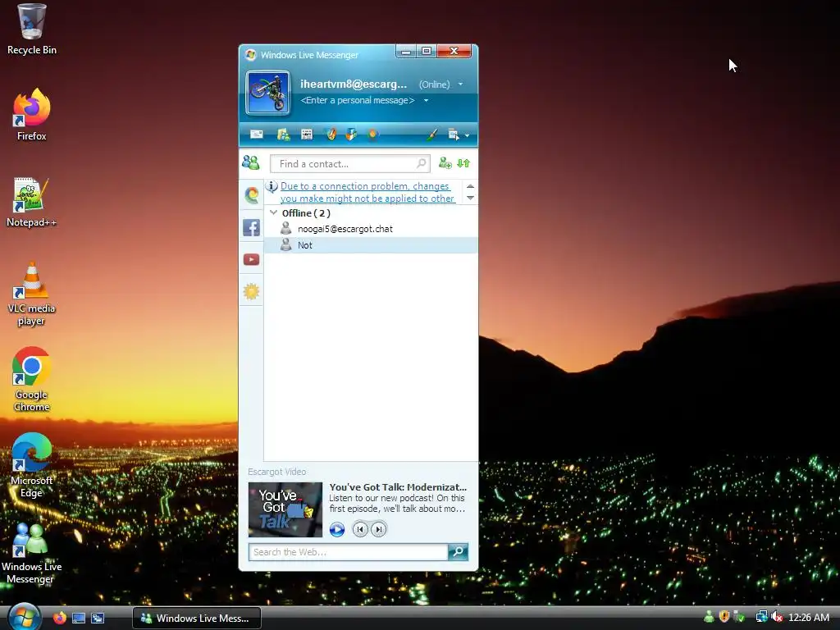Image resolution: width=840 pixels, height=630 pixels.
Task: Minimize the Windows Live Messenger window
Action: 406,52
